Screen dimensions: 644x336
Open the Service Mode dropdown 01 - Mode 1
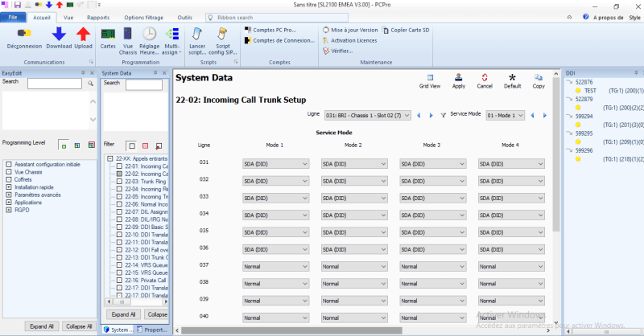click(x=505, y=116)
